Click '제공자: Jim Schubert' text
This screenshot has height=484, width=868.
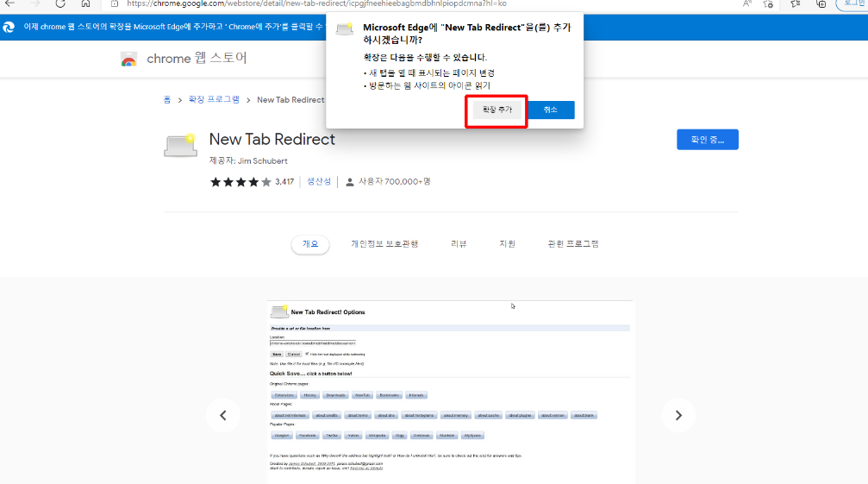point(248,161)
